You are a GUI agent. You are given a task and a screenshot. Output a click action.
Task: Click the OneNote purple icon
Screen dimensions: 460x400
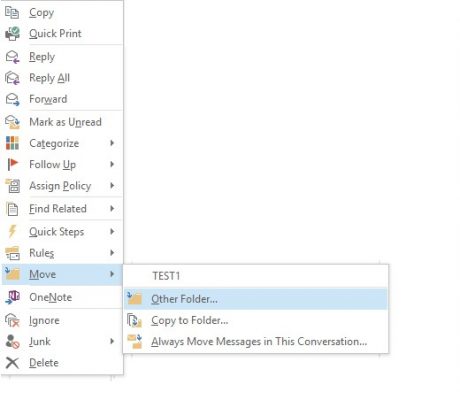(x=13, y=297)
